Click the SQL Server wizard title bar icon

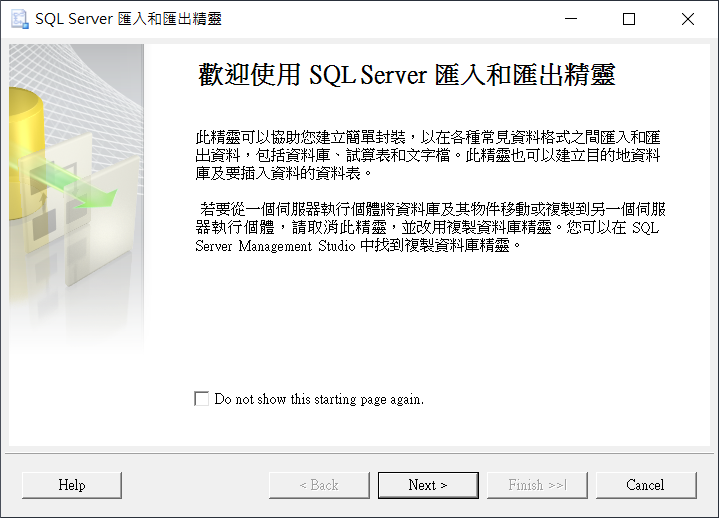20,19
